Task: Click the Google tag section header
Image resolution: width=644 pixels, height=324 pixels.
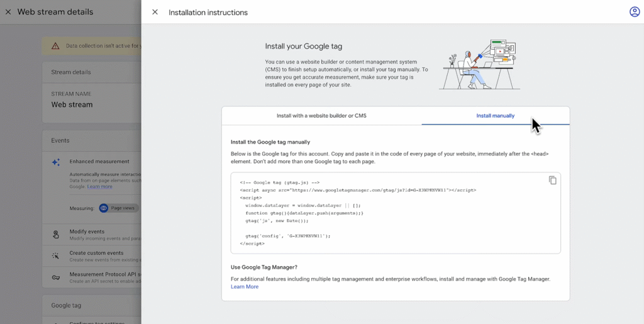Action: 66,306
